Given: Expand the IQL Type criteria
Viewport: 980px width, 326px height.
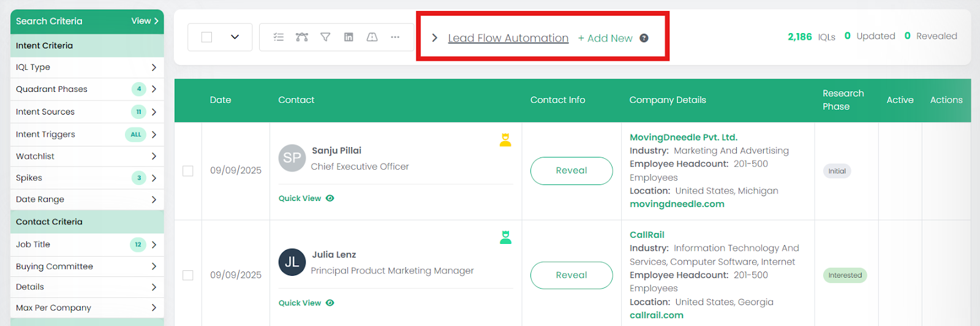Looking at the screenshot, I should [x=87, y=67].
